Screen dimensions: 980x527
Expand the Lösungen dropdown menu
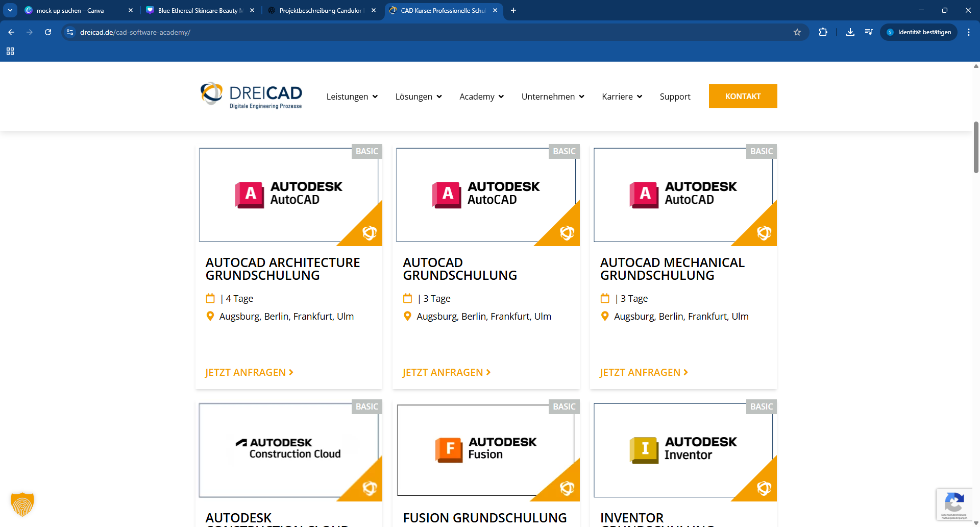tap(418, 97)
